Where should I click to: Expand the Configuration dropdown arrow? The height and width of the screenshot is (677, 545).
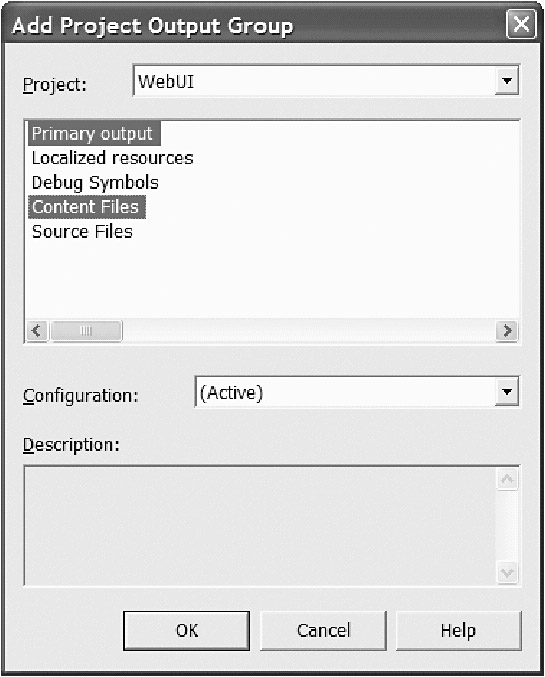507,392
